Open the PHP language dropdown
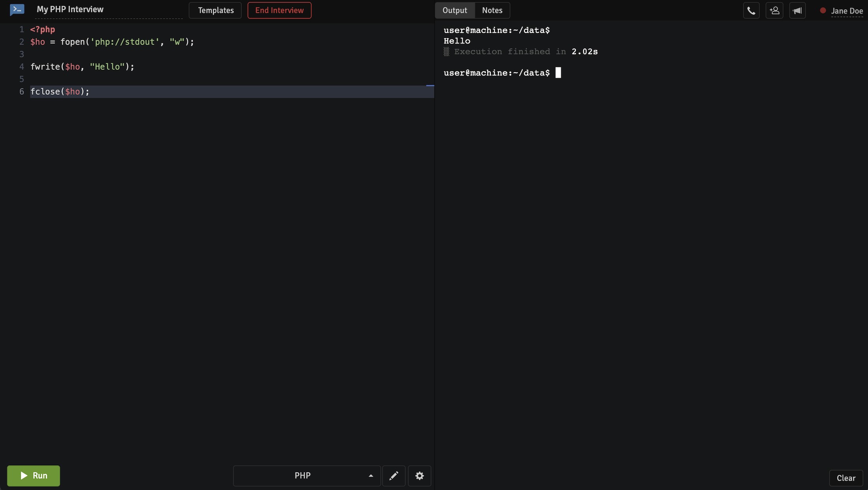868x490 pixels. pyautogui.click(x=303, y=476)
